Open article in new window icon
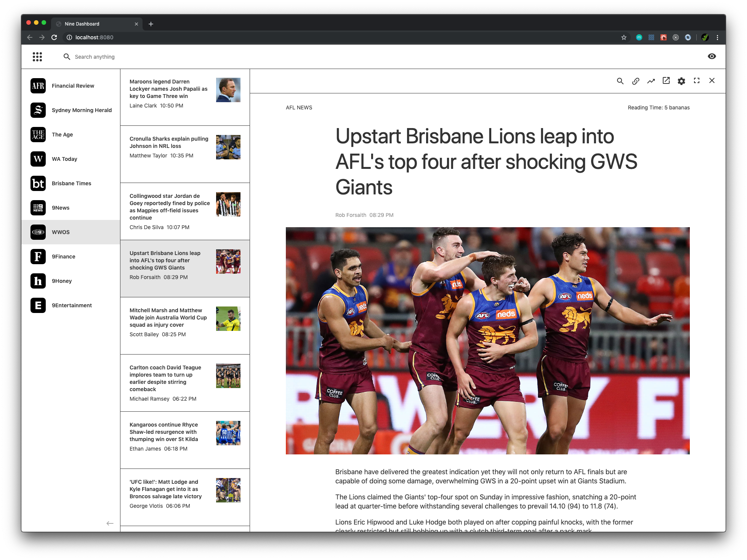747x560 pixels. coord(666,81)
